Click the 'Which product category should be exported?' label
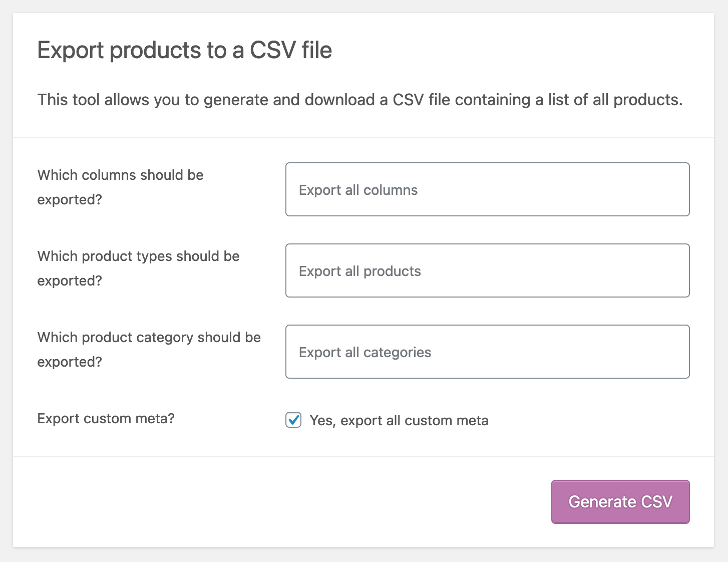The image size is (728, 562). [x=149, y=349]
